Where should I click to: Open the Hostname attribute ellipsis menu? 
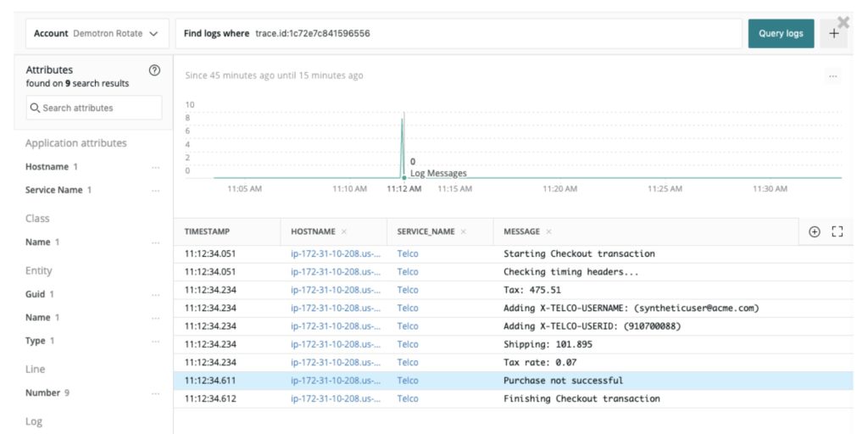pyautogui.click(x=156, y=167)
